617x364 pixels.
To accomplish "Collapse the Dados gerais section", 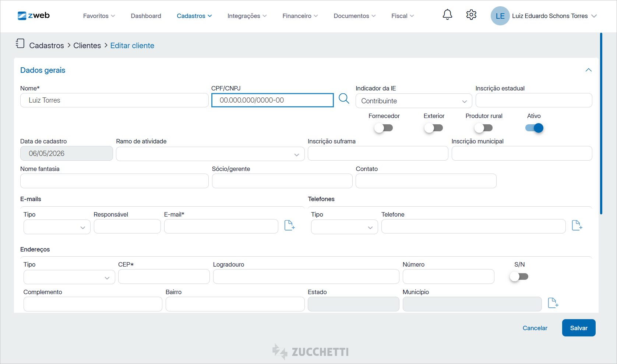I will point(589,70).
